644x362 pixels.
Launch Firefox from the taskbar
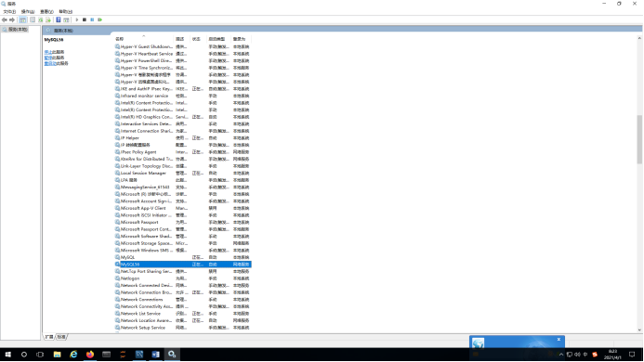click(90, 355)
